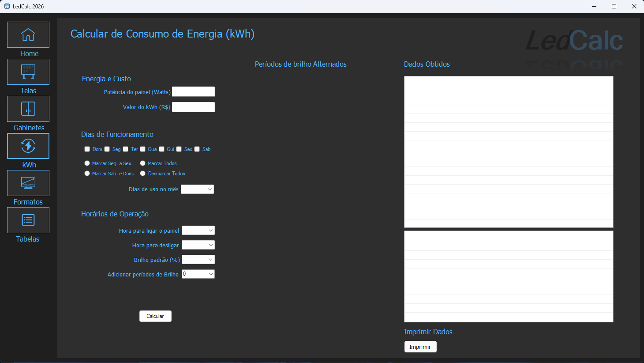Screen dimensions: 644x363
Task: Click the Imprimir button
Action: pos(420,347)
